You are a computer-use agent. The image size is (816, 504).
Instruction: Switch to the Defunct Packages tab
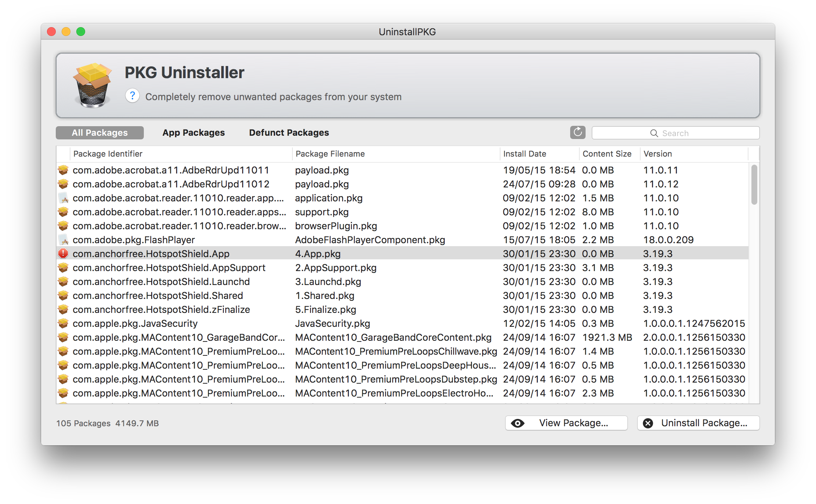[289, 132]
